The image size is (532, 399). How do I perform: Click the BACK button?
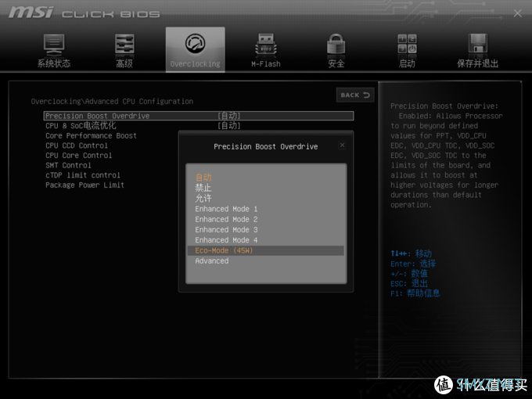[355, 95]
